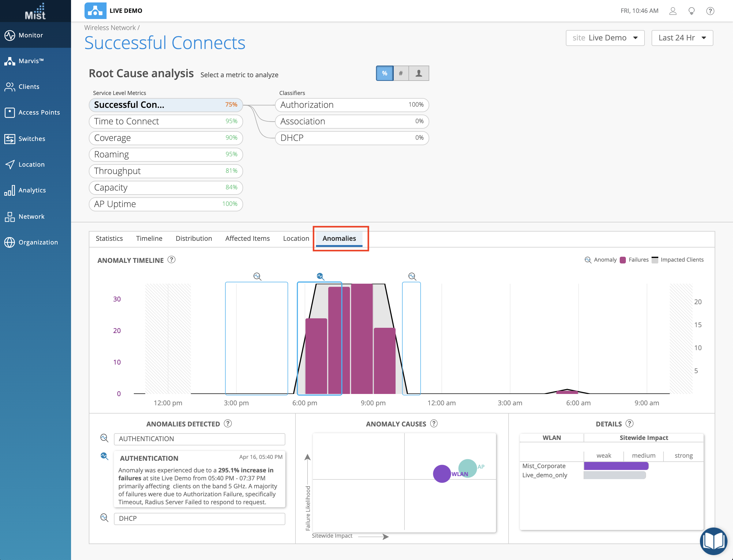This screenshot has width=733, height=560.
Task: Toggle the percent view button
Action: point(385,73)
